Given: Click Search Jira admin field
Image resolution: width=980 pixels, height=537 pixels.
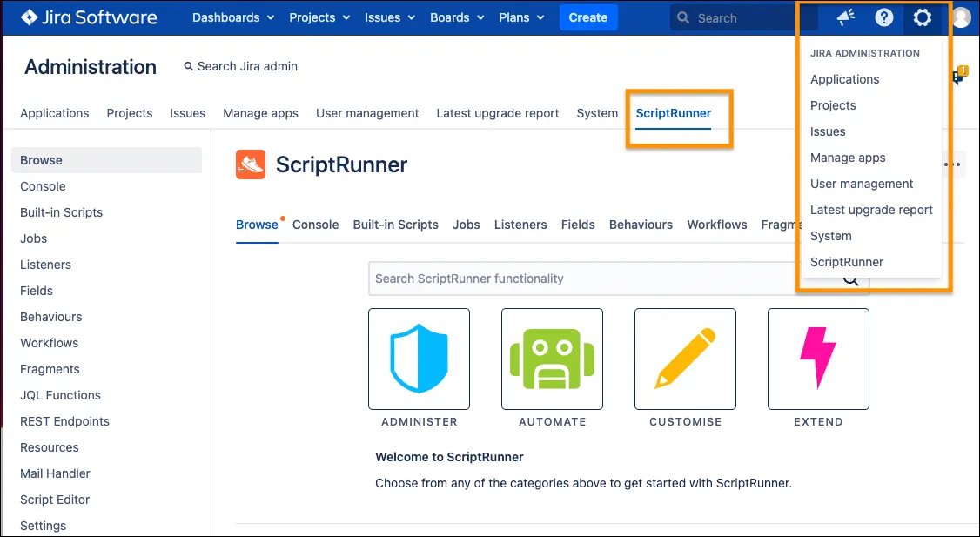Looking at the screenshot, I should 240,66.
